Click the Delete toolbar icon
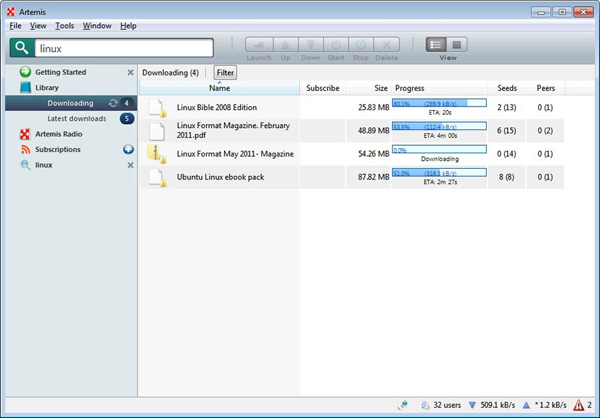 [x=386, y=45]
